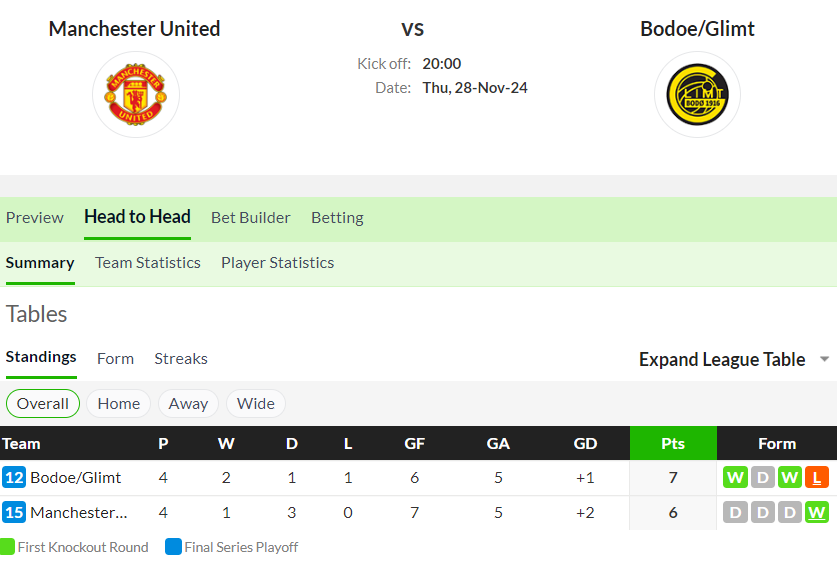Click Bodoe/Glimt's latest loss form icon
The image size is (837, 563).
[817, 477]
